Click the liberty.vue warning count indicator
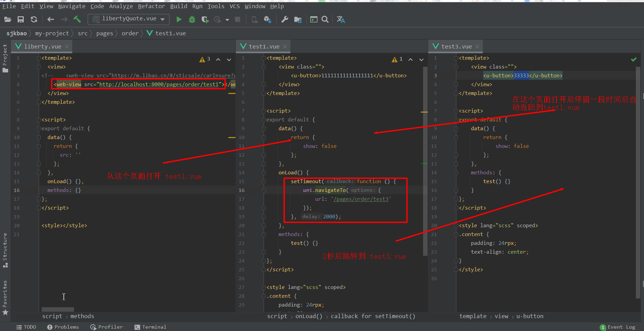 [x=205, y=59]
